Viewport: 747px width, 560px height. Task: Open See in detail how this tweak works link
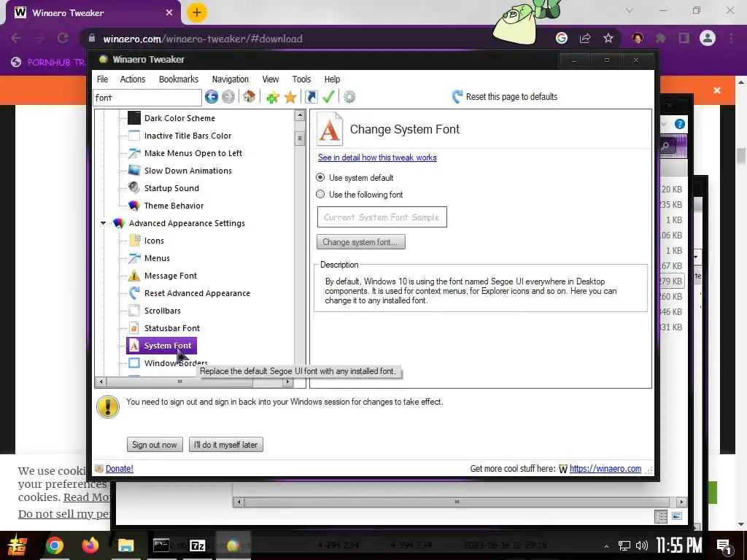[x=377, y=157]
